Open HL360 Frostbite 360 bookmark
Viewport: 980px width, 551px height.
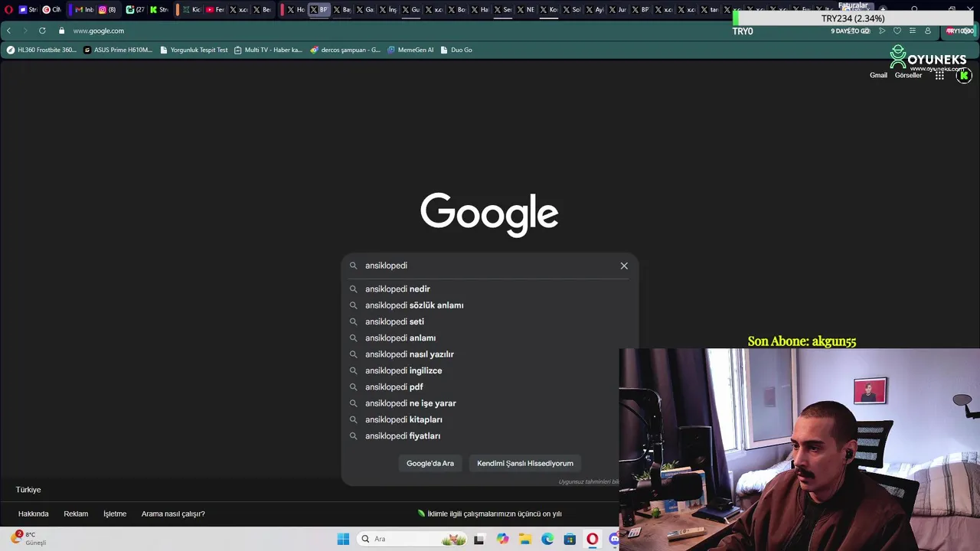pyautogui.click(x=41, y=50)
